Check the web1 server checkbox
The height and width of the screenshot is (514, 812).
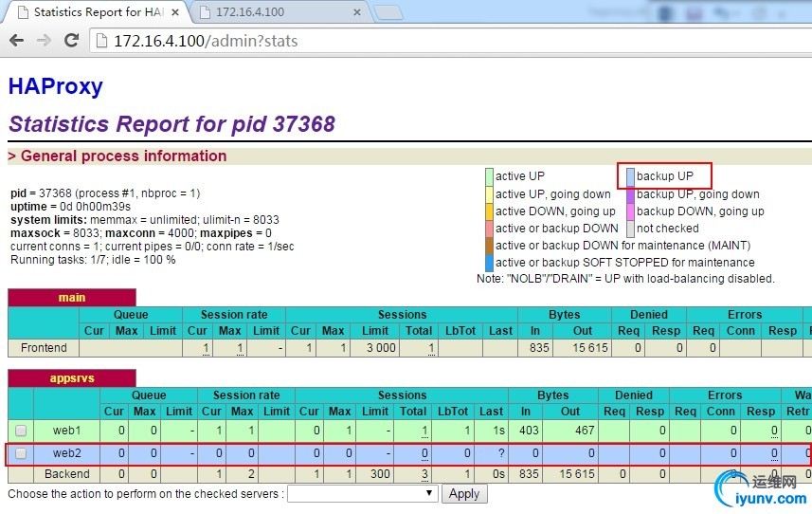click(x=21, y=430)
